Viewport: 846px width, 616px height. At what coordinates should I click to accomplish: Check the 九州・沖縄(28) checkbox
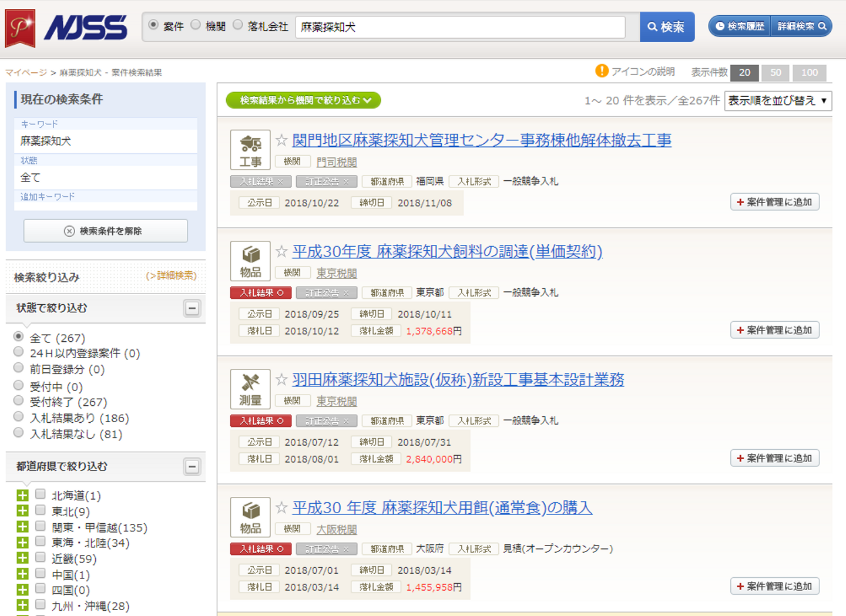tap(41, 604)
